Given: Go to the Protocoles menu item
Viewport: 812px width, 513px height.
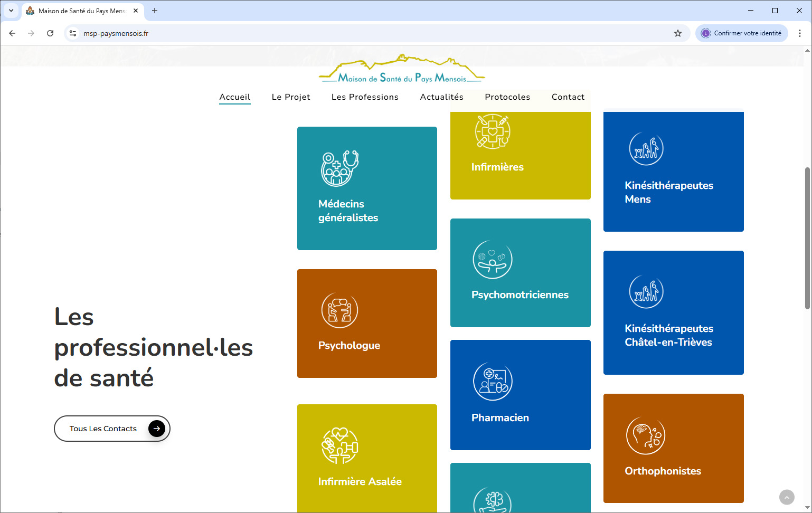Looking at the screenshot, I should click(x=507, y=97).
